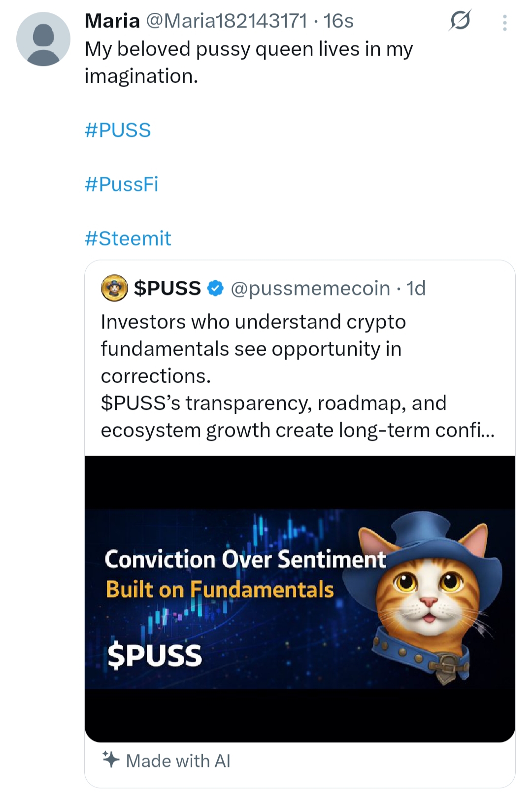
Task: Tap the cartoon cat in blue hat
Action: point(428,596)
